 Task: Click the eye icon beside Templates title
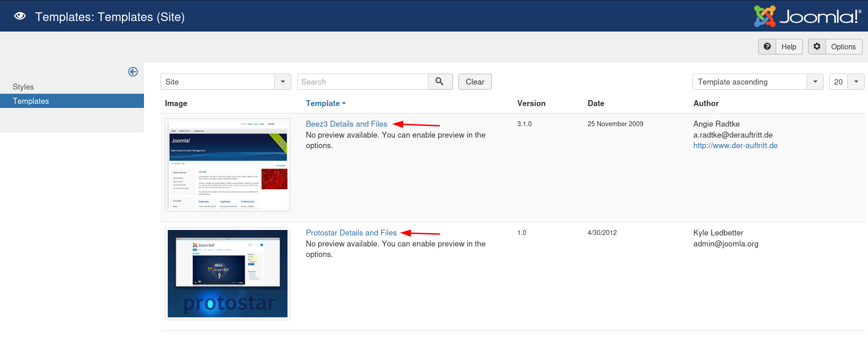tap(20, 16)
